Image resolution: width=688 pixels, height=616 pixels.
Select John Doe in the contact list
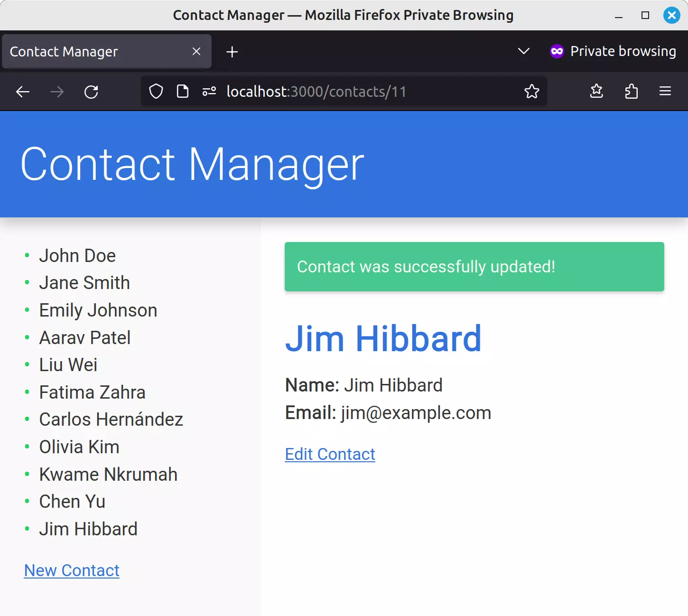pyautogui.click(x=77, y=256)
